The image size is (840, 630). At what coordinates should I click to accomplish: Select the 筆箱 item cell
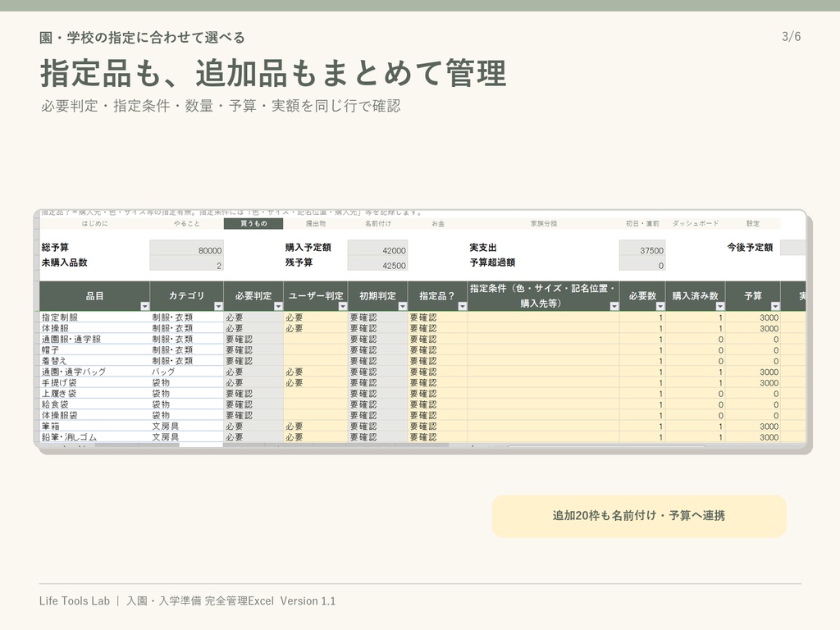click(95, 427)
